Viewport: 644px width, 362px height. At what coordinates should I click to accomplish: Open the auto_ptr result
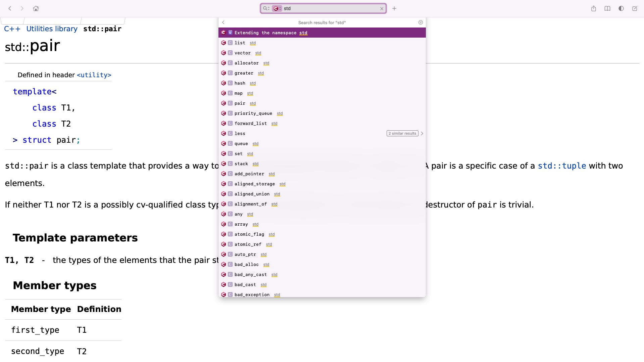click(x=322, y=254)
